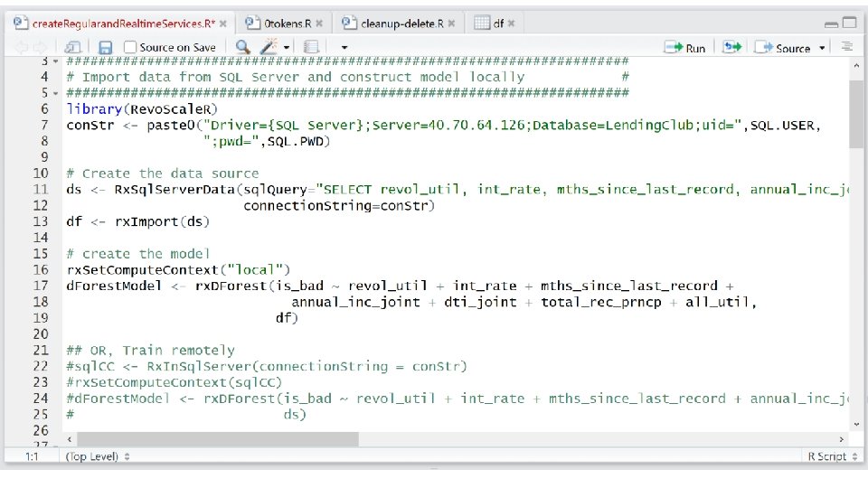Open the code tools magic wand
The height and width of the screenshot is (488, 868).
point(269,47)
